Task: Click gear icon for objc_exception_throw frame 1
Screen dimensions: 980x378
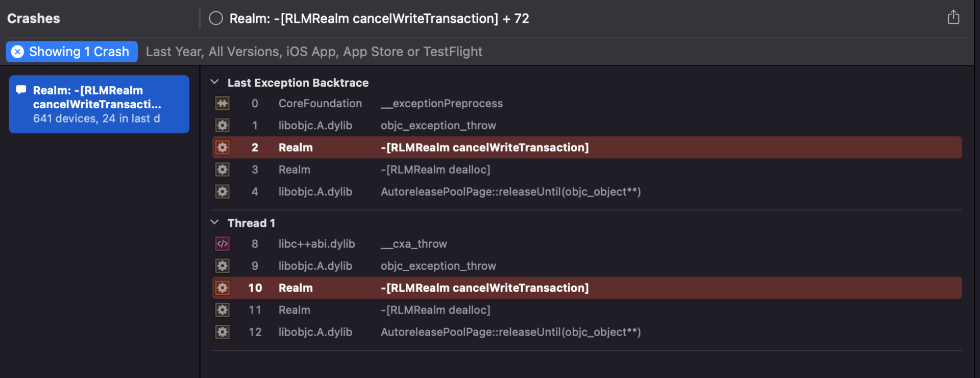Action: [222, 126]
